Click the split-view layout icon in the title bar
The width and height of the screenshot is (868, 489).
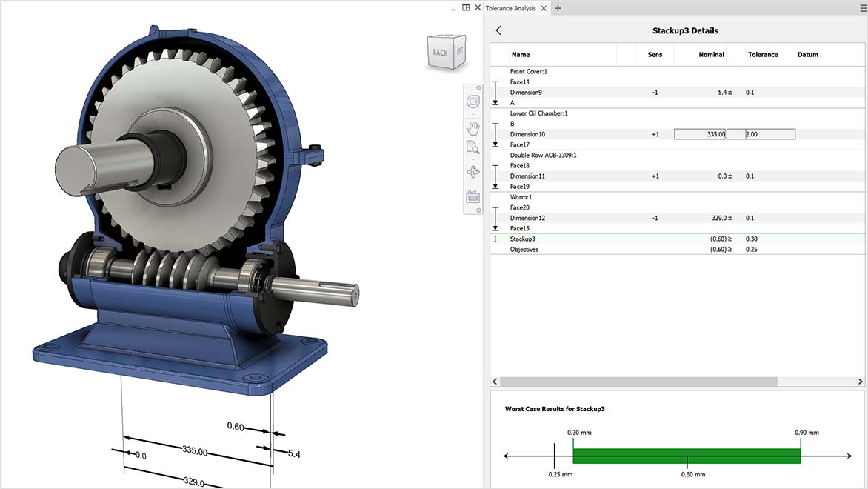tap(465, 7)
